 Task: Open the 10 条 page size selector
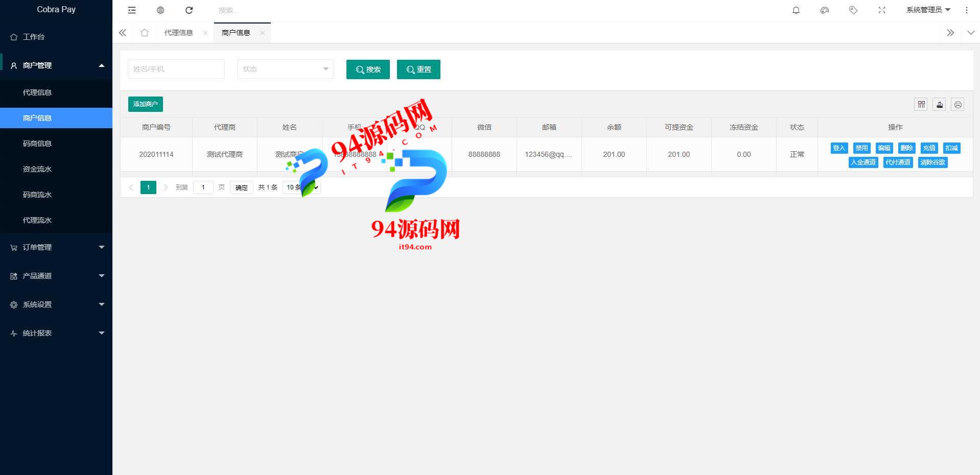tap(301, 187)
